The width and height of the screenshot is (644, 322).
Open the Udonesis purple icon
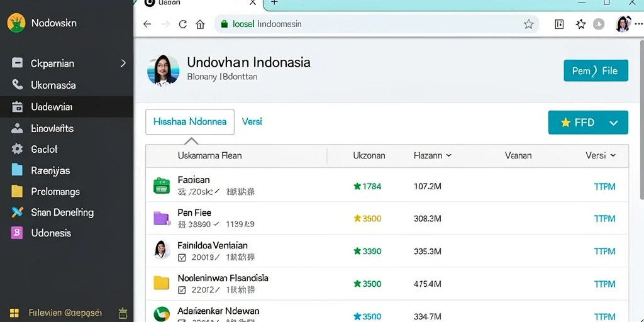click(x=17, y=233)
